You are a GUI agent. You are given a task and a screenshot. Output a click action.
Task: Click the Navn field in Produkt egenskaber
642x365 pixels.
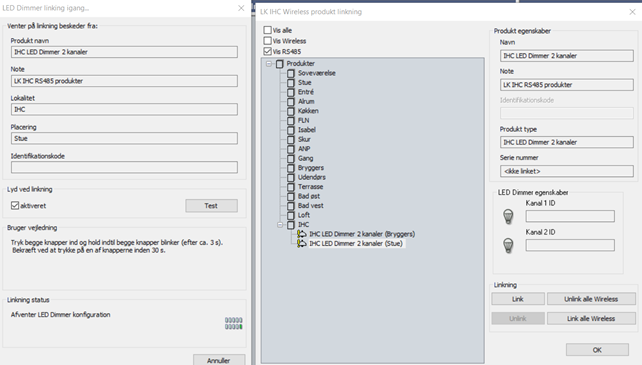point(567,56)
